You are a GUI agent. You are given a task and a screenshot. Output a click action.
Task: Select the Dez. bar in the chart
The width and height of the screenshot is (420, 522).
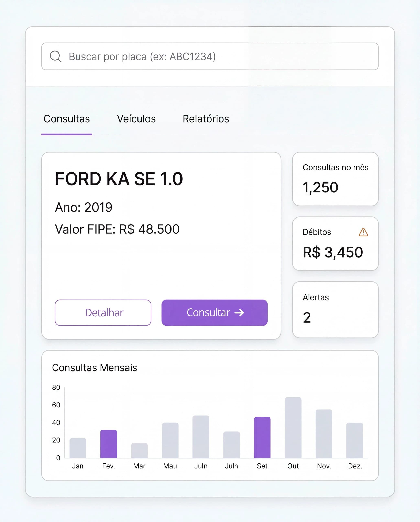355,440
